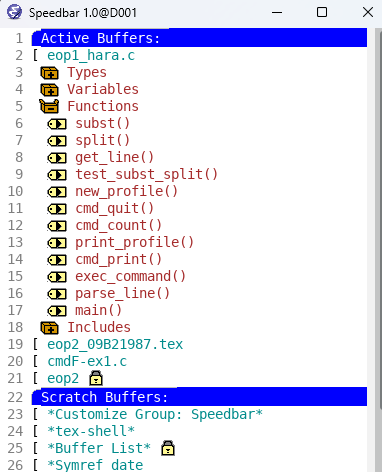Open the *Buffer List* buffer

coord(99,448)
